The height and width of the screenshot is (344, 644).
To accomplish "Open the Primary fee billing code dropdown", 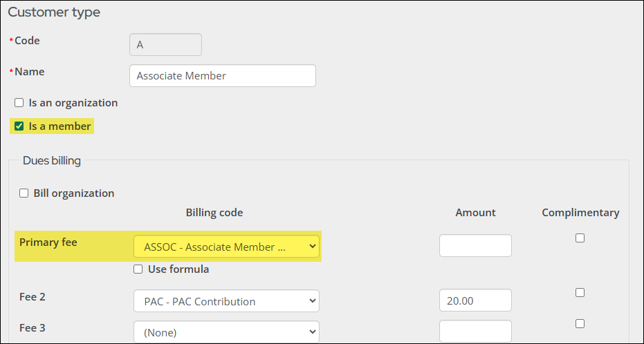I will 226,247.
